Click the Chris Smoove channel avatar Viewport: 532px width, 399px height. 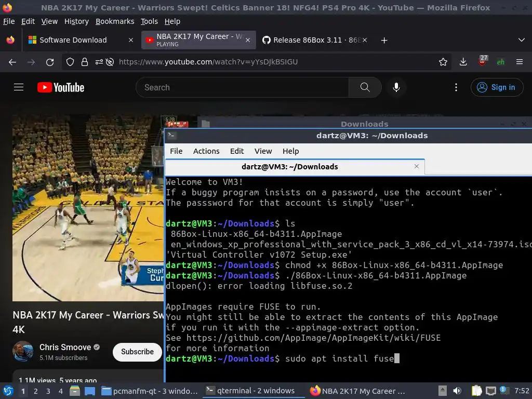(23, 351)
